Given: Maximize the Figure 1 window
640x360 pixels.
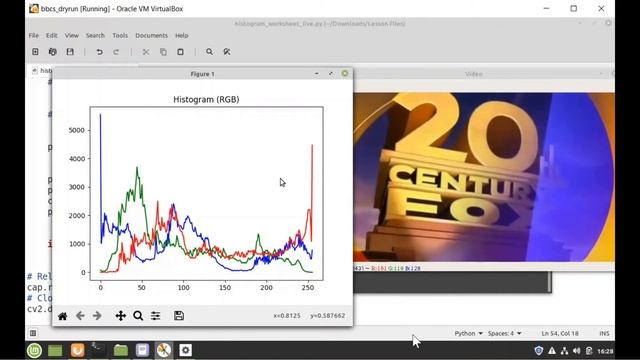Looking at the screenshot, I should (331, 74).
